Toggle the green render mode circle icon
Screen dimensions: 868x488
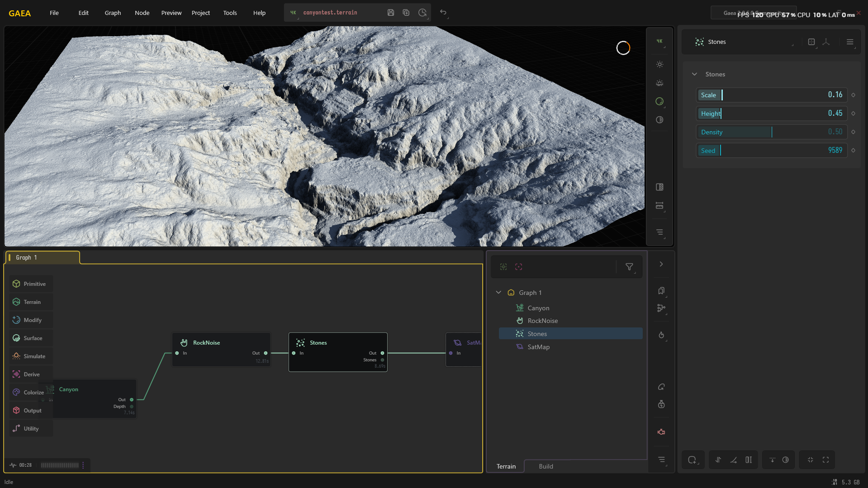[659, 101]
